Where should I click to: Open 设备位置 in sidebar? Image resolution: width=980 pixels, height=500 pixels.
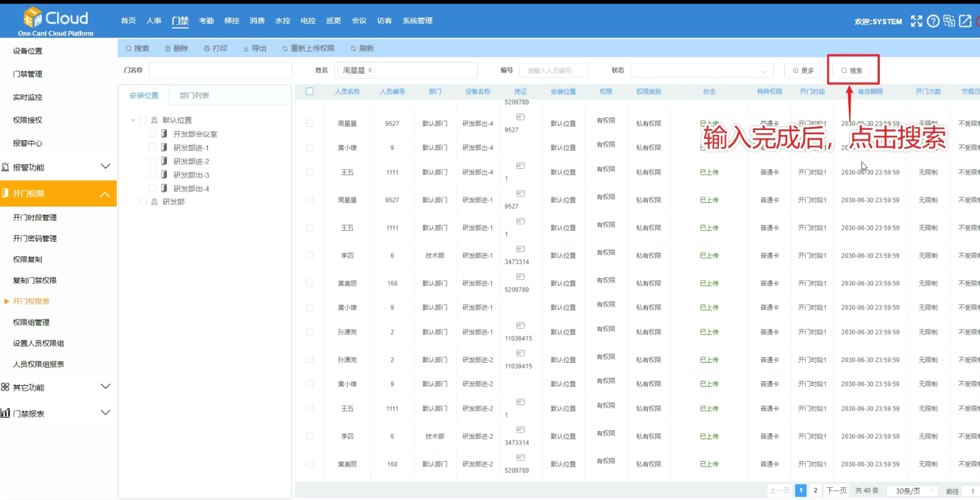pos(28,51)
